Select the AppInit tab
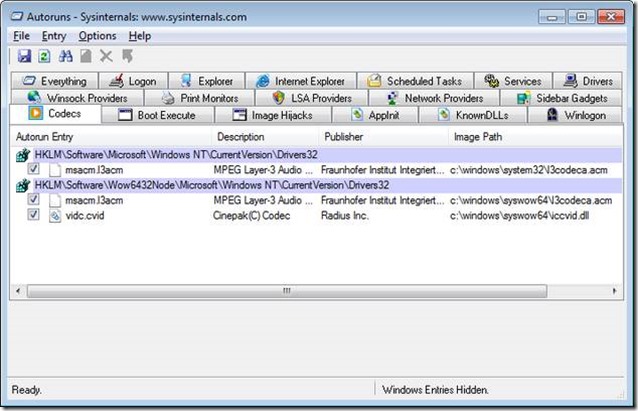This screenshot has height=411, width=638. [375, 115]
